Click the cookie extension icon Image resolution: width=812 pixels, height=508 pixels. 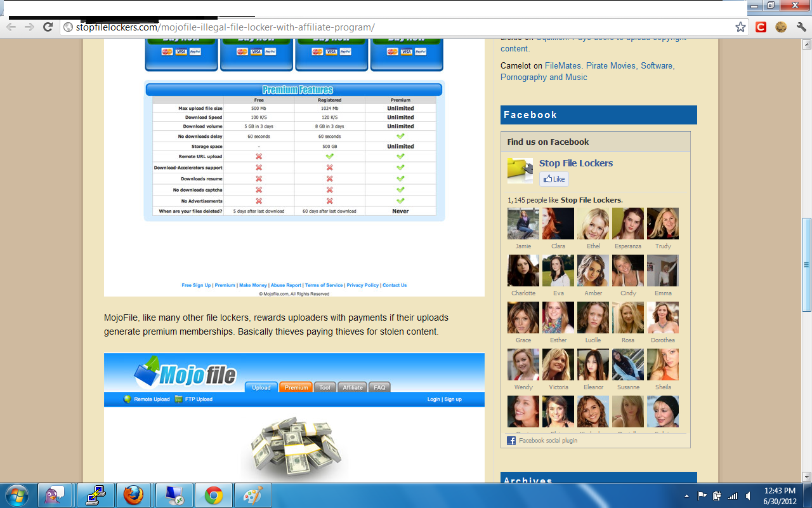pyautogui.click(x=780, y=27)
